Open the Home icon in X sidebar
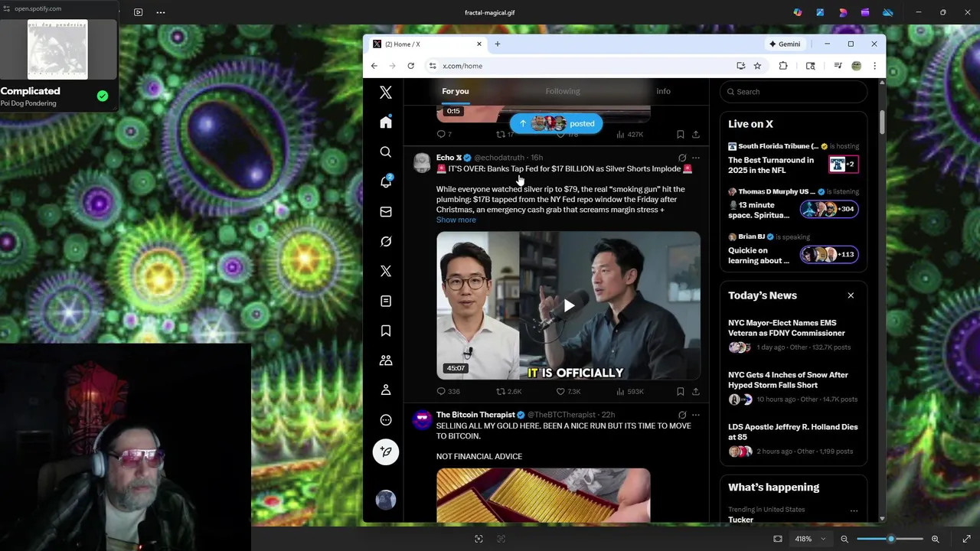Viewport: 980px width, 551px height. (386, 122)
